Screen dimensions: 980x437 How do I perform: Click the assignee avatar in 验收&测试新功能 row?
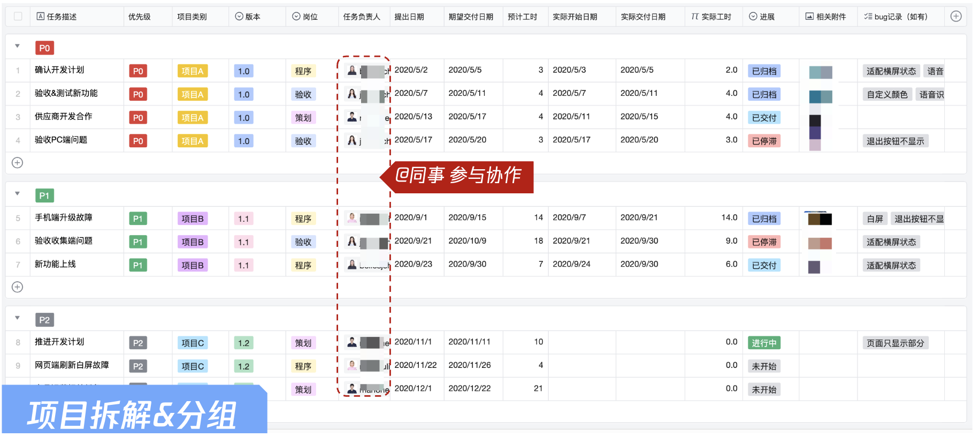[x=352, y=94]
